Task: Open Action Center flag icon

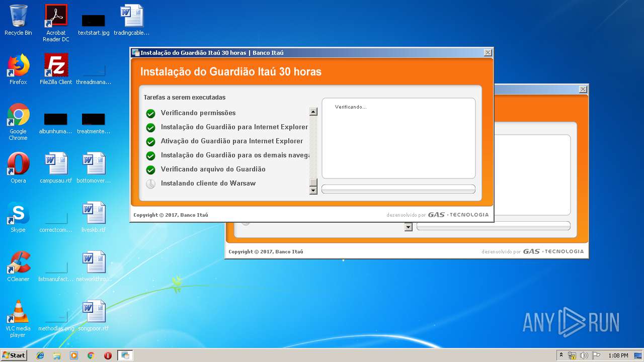Action: tap(596, 355)
